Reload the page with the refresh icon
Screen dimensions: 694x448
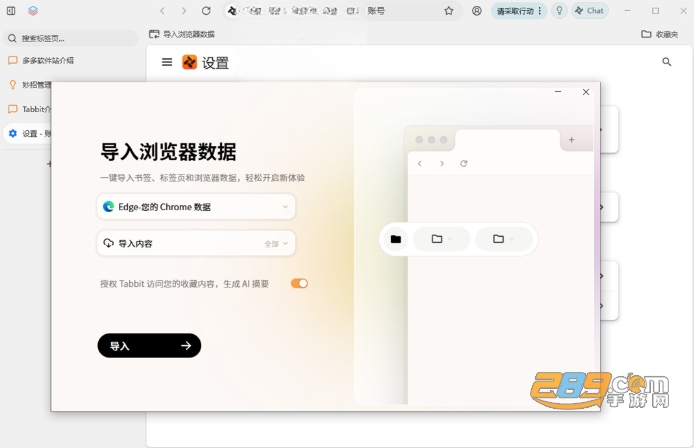pos(206,11)
